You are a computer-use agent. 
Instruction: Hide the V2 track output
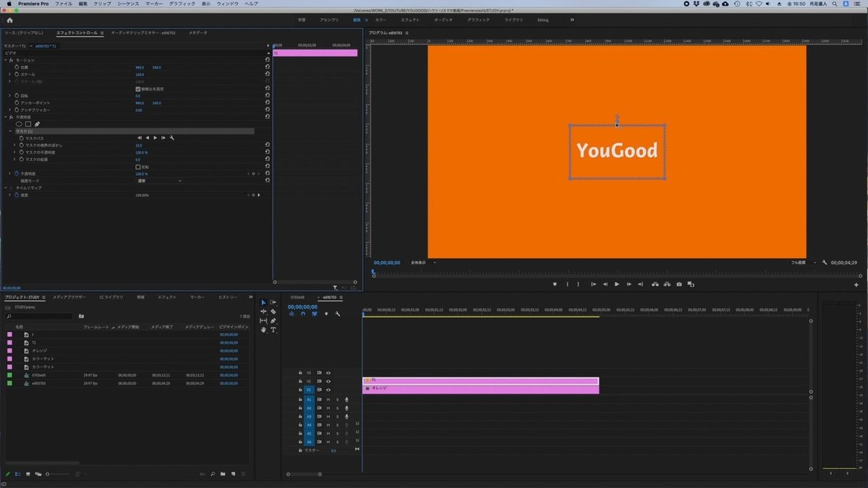tap(328, 381)
